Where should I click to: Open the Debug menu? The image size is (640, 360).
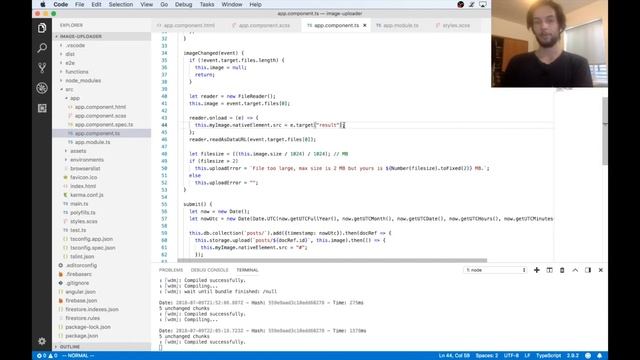tap(183, 4)
